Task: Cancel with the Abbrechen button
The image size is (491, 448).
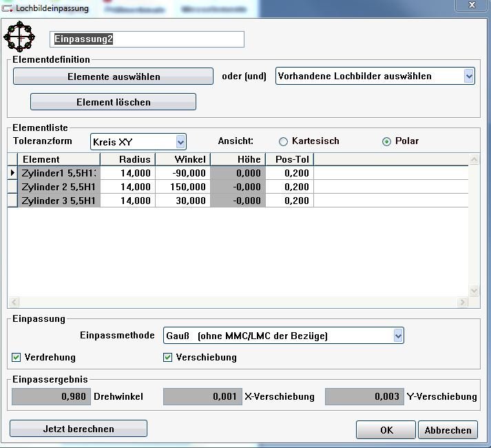Action: point(448,429)
